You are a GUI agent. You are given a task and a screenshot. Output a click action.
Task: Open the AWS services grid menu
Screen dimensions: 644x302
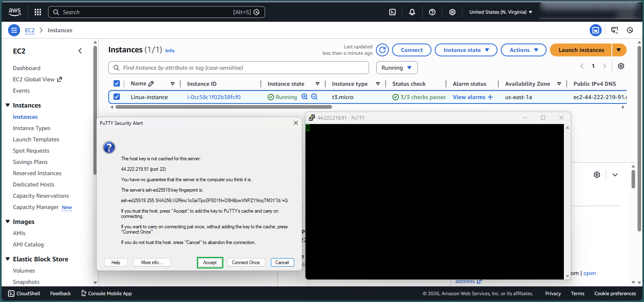38,12
